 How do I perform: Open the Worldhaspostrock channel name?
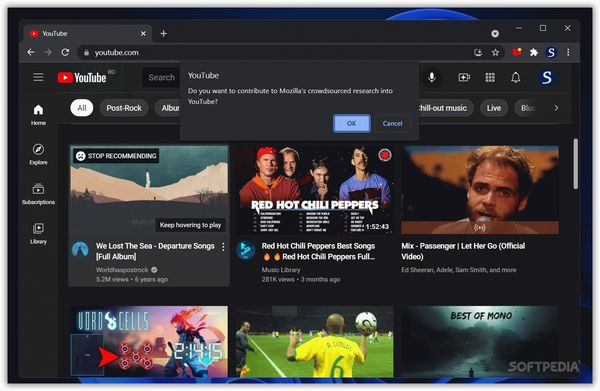[122, 270]
